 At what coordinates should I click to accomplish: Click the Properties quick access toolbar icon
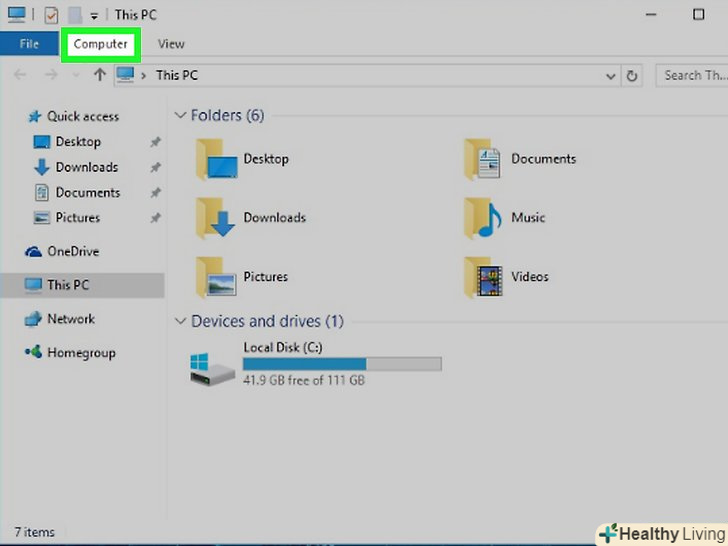tap(51, 15)
